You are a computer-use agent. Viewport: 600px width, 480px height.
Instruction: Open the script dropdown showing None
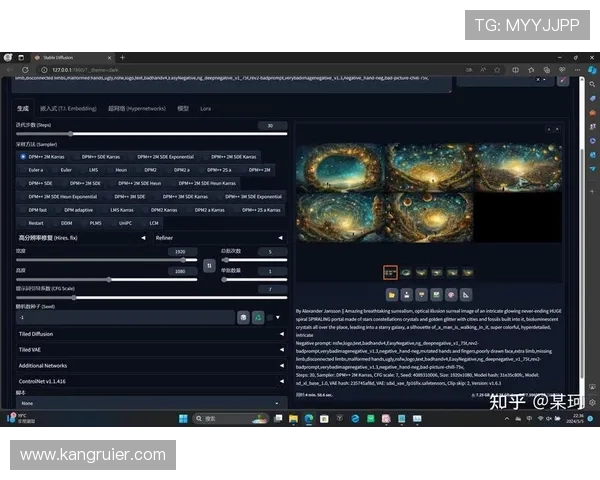[x=150, y=403]
